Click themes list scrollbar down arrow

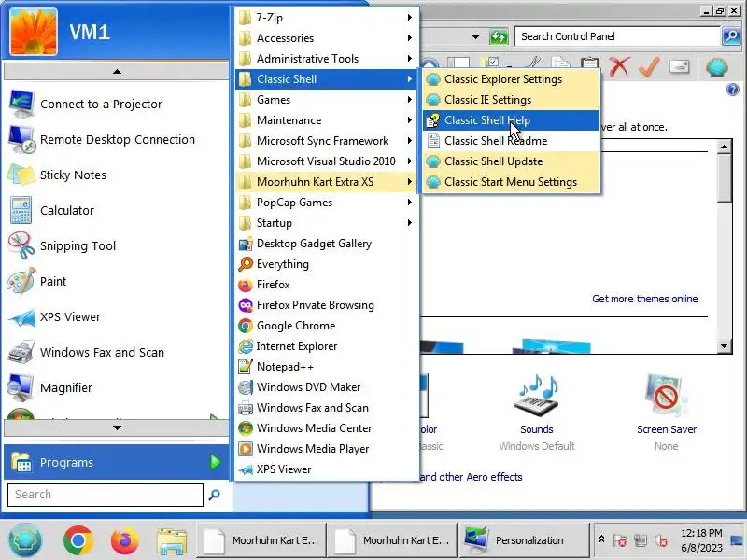tap(725, 346)
